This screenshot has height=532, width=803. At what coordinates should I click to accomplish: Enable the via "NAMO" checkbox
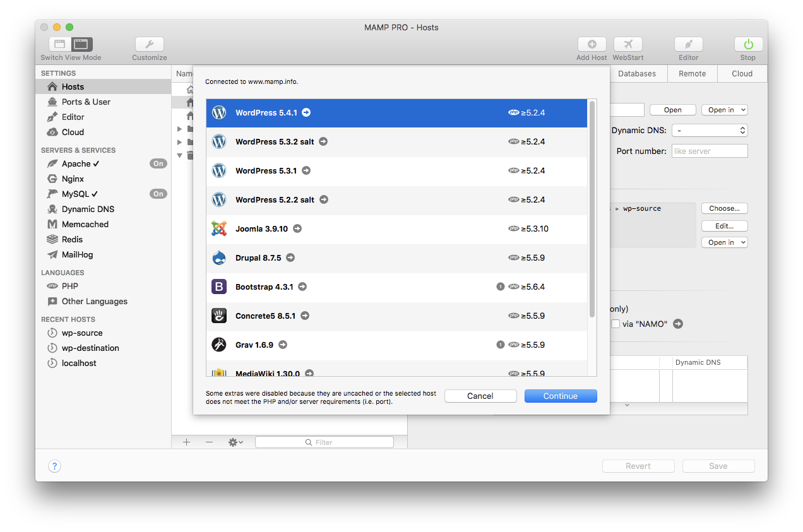(616, 324)
